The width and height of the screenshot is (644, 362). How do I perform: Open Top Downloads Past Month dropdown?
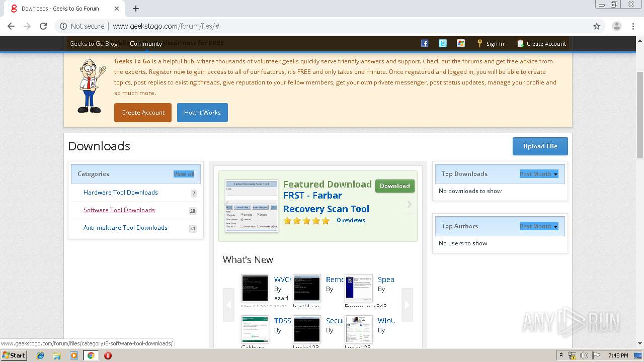(x=539, y=174)
